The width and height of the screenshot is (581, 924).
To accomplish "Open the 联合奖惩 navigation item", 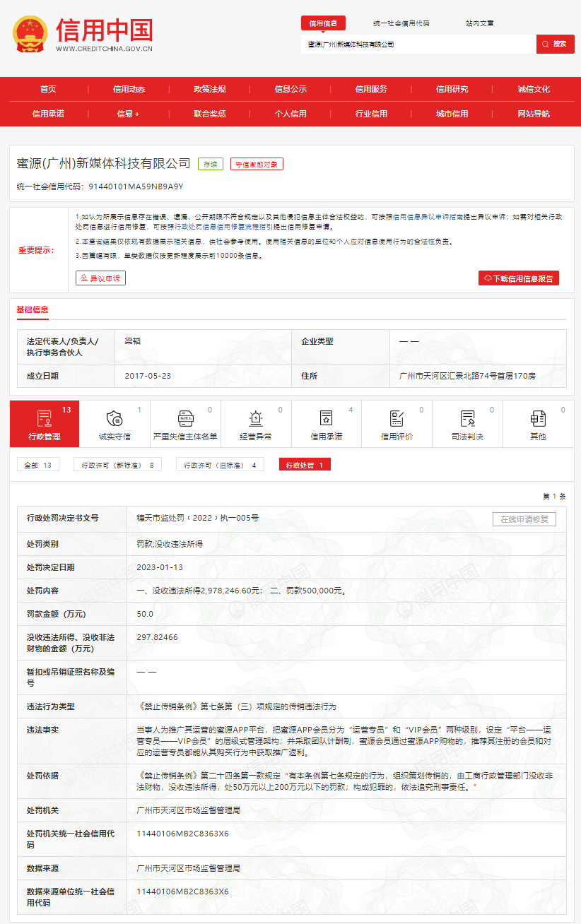I will [210, 113].
